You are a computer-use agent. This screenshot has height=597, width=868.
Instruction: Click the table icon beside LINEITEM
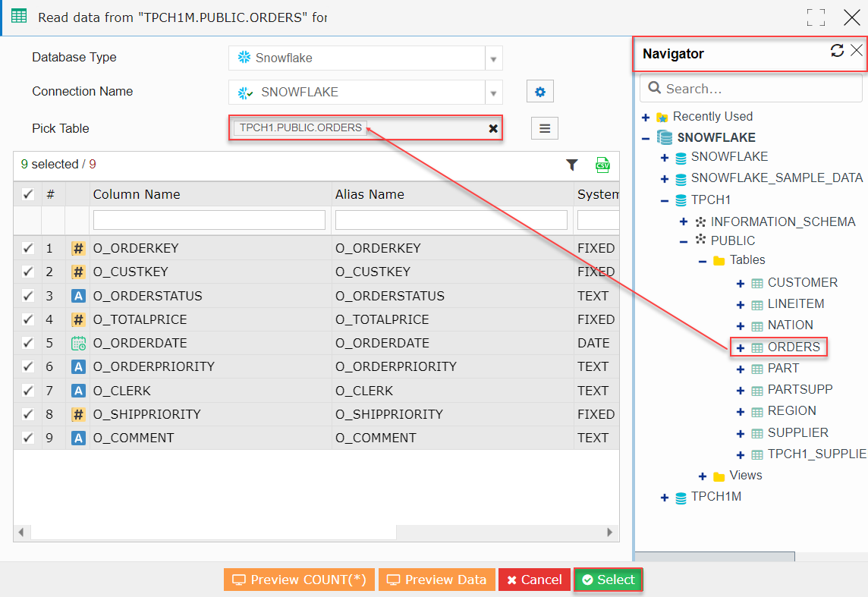756,305
